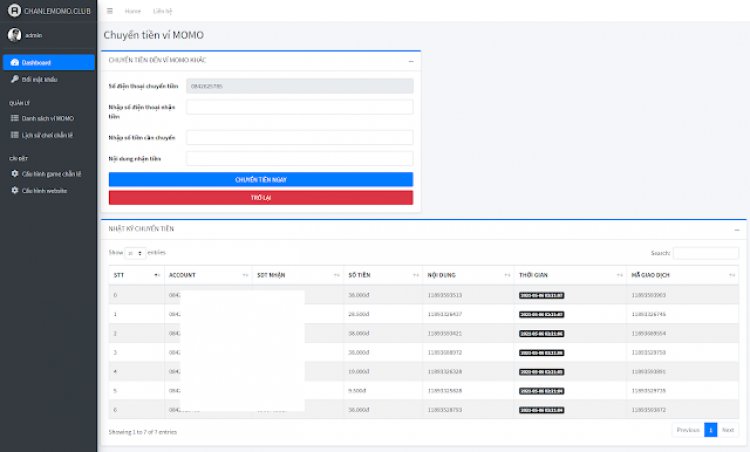Click the Mã giao dịch cell in row STT 5
This screenshot has width=750, height=452.
[x=683, y=391]
